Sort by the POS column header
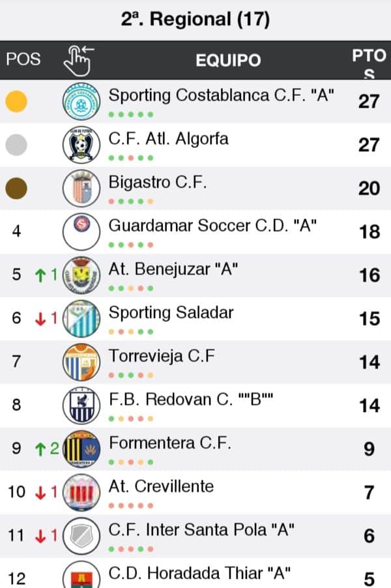Viewport: 391px width, 588px height. (x=23, y=59)
